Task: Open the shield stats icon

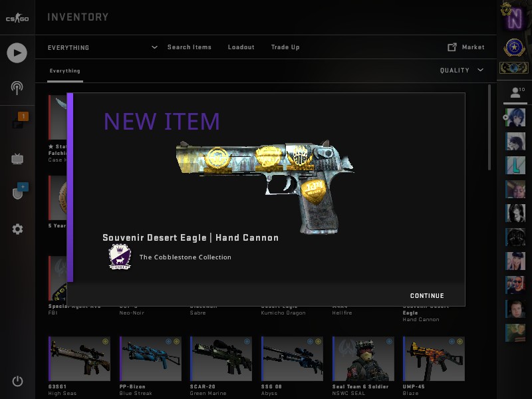Action: tap(20, 191)
